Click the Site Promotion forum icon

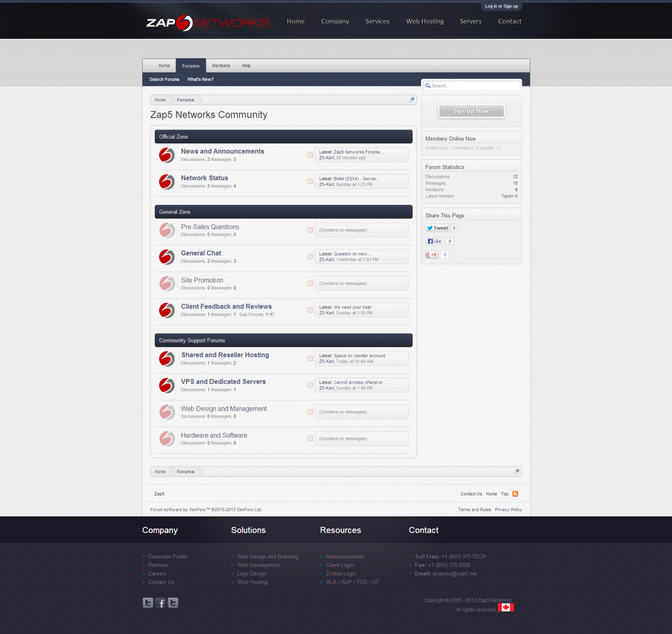click(x=167, y=284)
